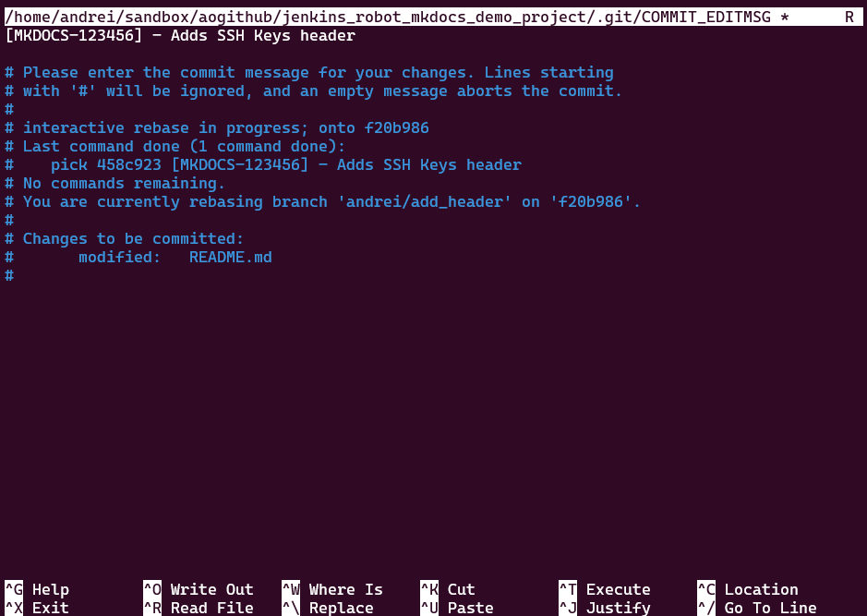Click the 'Changes to be committed' line

tap(125, 239)
